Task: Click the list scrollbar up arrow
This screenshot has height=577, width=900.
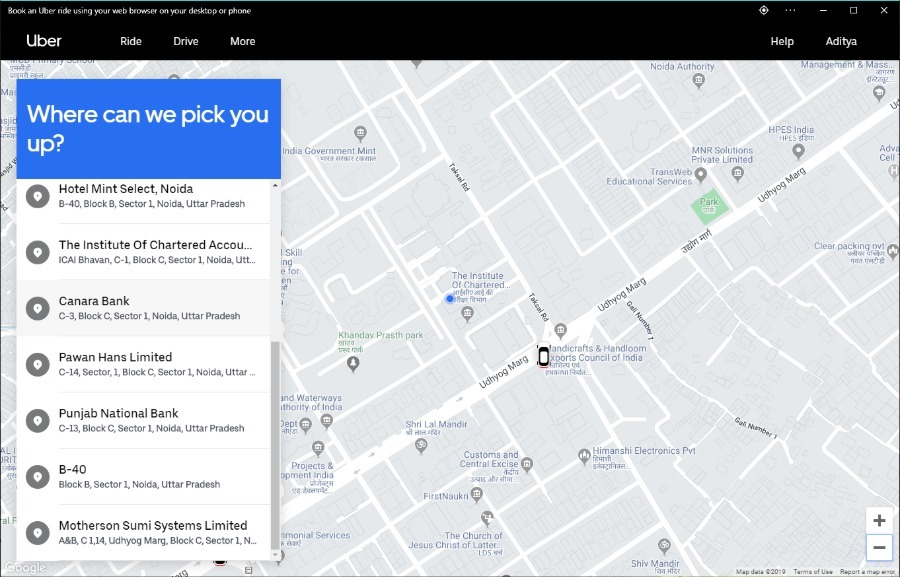Action: point(275,185)
